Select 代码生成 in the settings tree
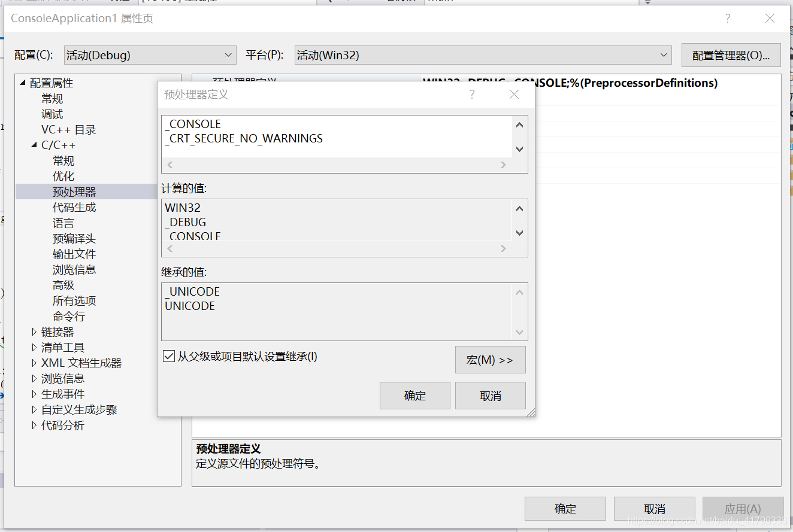Viewport: 793px width, 532px height. click(74, 207)
